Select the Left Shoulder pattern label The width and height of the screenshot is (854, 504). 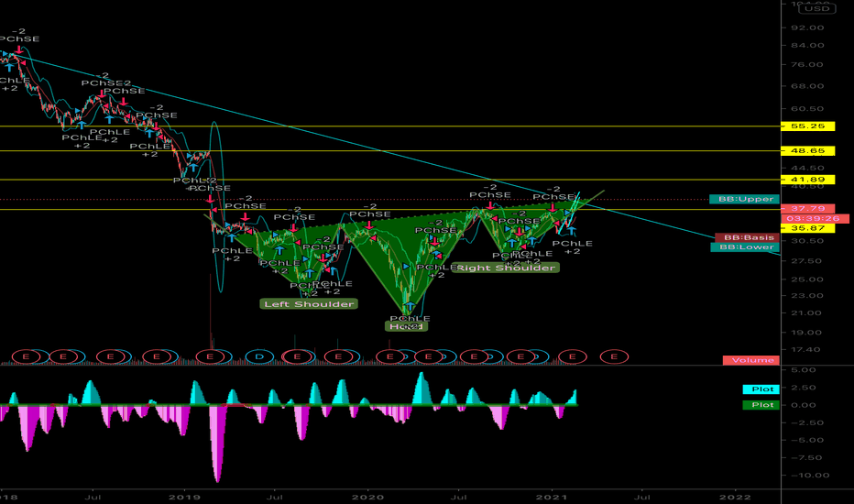coord(309,304)
